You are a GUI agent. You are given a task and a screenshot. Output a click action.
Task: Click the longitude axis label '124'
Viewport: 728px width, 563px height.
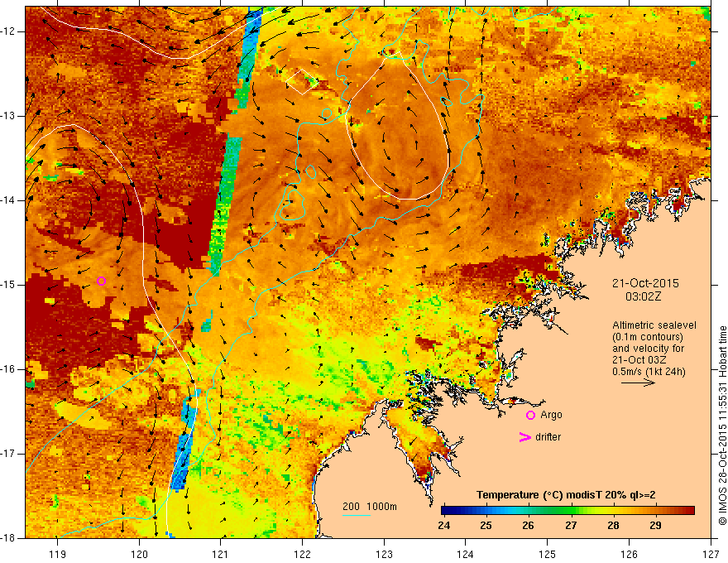466,554
